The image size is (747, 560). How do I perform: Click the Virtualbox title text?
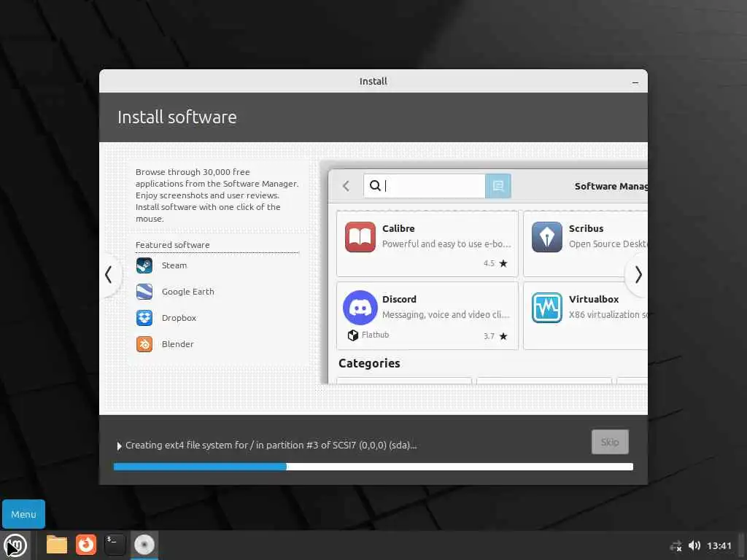(594, 299)
